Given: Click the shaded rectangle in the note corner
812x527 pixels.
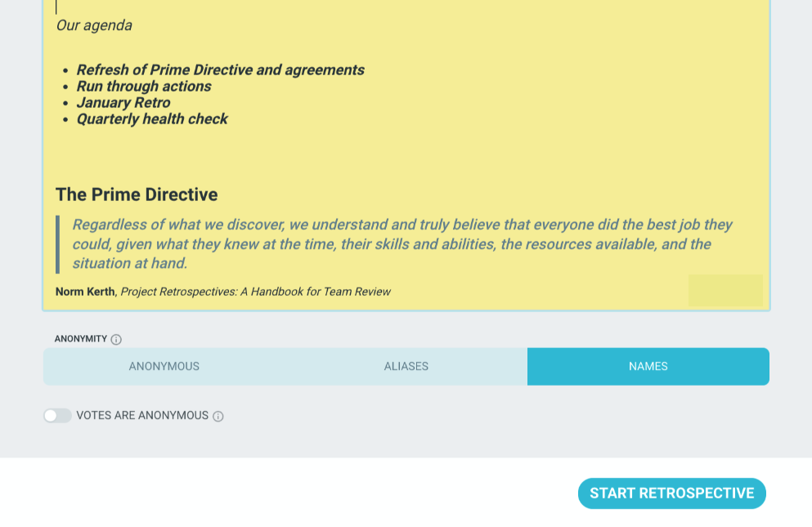Looking at the screenshot, I should (725, 290).
